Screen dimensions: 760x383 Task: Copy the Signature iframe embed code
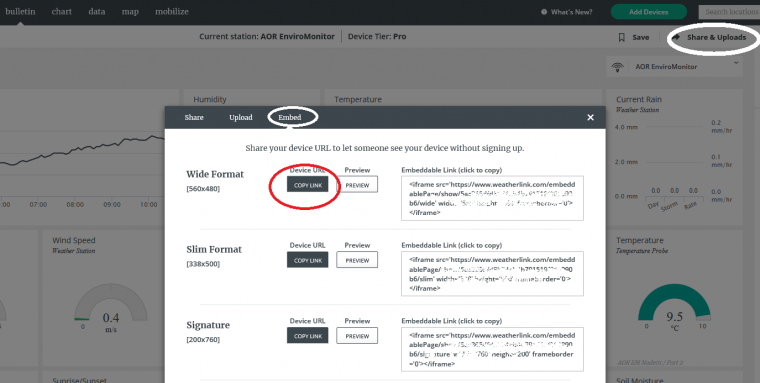tap(492, 349)
